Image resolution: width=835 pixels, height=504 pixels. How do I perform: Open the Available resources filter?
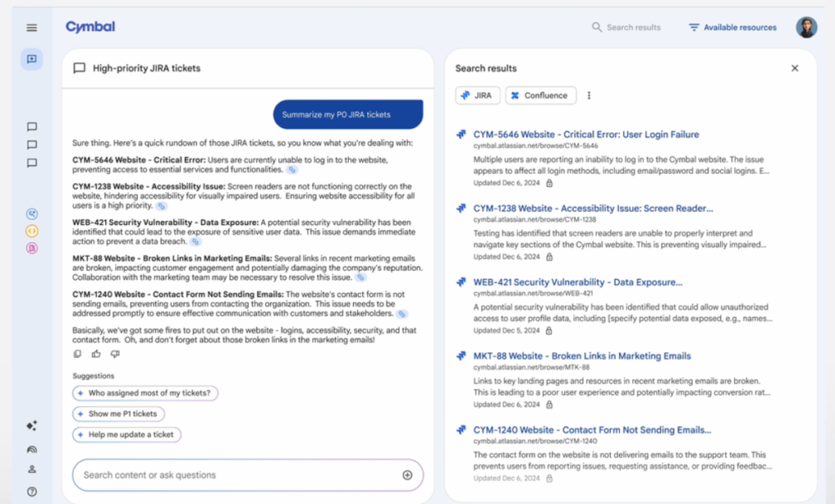[733, 27]
